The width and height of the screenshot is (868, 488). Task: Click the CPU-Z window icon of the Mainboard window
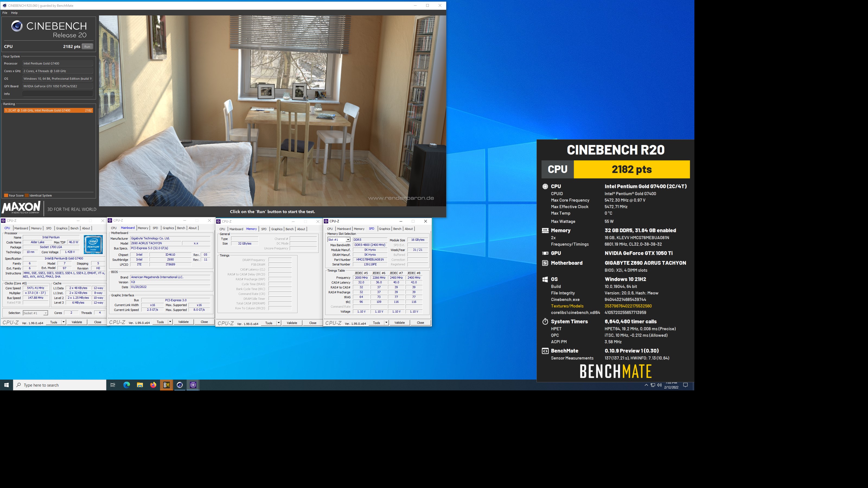110,220
